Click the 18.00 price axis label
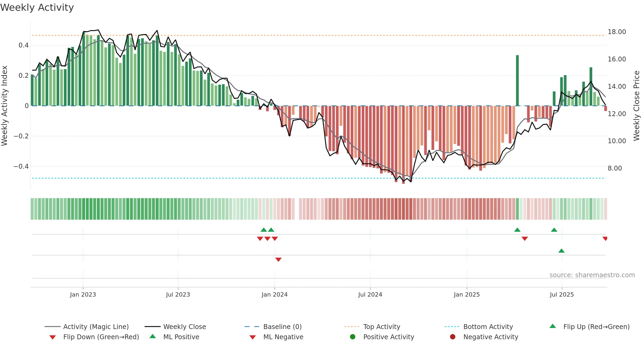 (x=617, y=32)
